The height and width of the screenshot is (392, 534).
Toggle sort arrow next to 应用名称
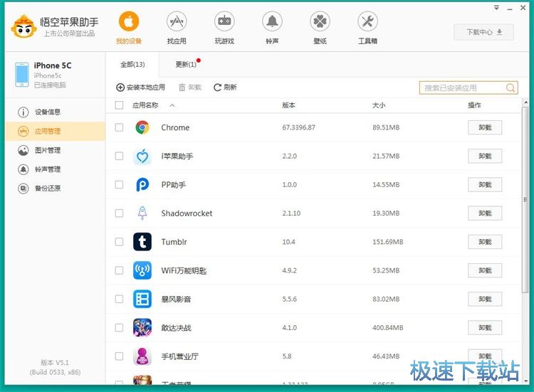click(x=172, y=105)
